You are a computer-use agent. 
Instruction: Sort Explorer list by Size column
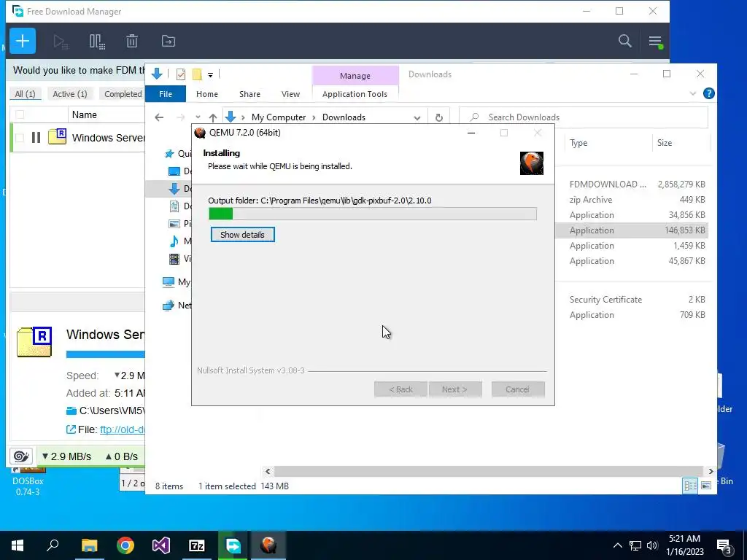pos(665,143)
